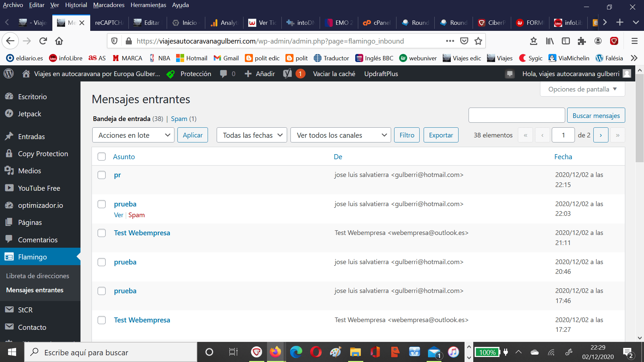Go to Firefox home page icon
644x362 pixels.
coord(59,41)
